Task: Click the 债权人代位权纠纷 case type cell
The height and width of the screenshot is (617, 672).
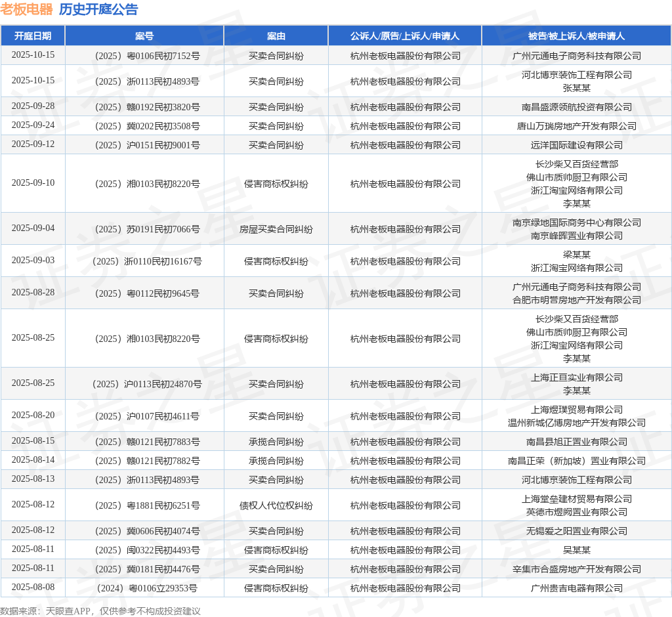Action: coord(276,505)
